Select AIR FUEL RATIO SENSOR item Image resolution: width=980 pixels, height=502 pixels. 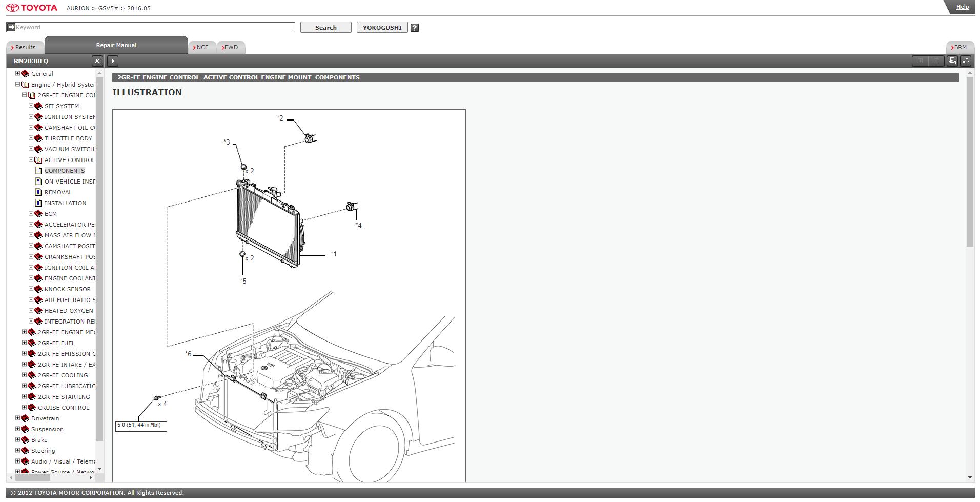[70, 300]
